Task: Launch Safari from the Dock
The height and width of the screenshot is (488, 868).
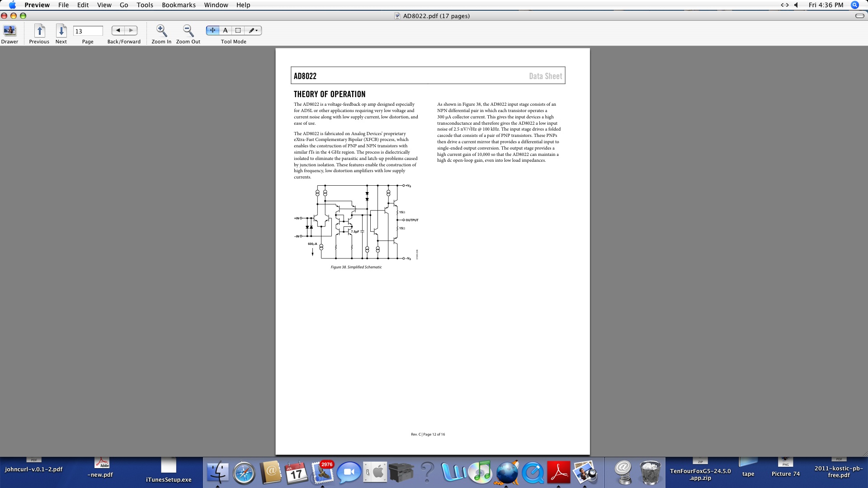Action: click(x=244, y=473)
